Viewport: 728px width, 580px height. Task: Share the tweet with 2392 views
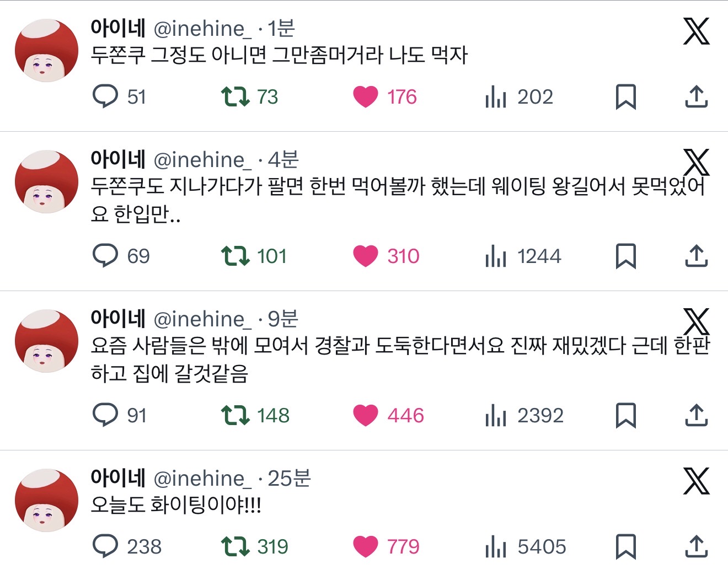pyautogui.click(x=696, y=415)
